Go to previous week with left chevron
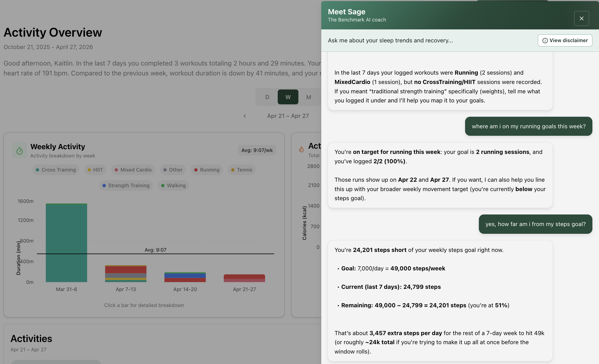The height and width of the screenshot is (364, 599). point(245,116)
